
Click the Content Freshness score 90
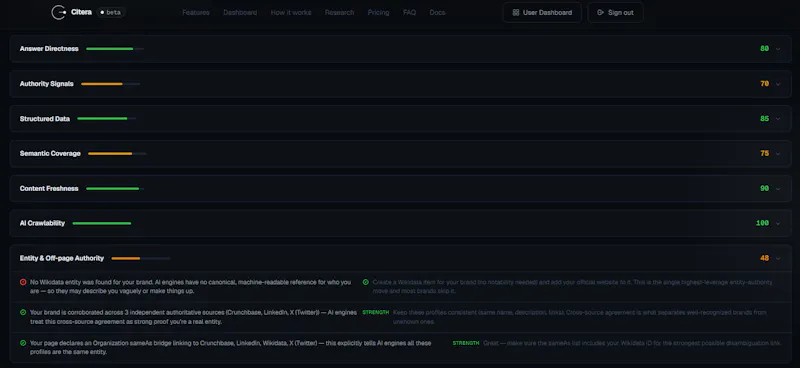764,189
